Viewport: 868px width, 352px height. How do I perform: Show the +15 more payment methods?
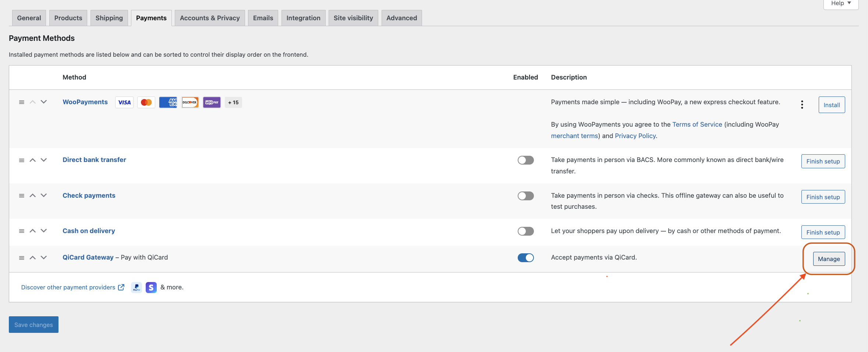click(233, 102)
